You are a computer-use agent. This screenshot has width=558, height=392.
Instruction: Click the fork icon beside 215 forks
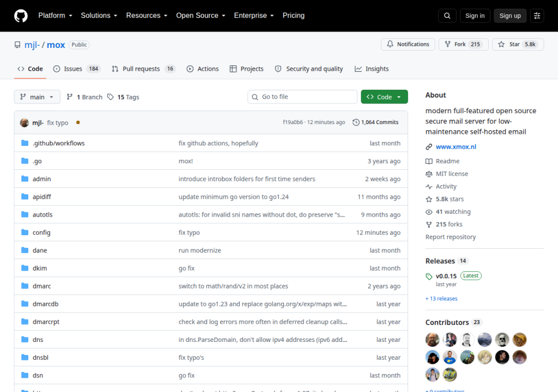(429, 224)
